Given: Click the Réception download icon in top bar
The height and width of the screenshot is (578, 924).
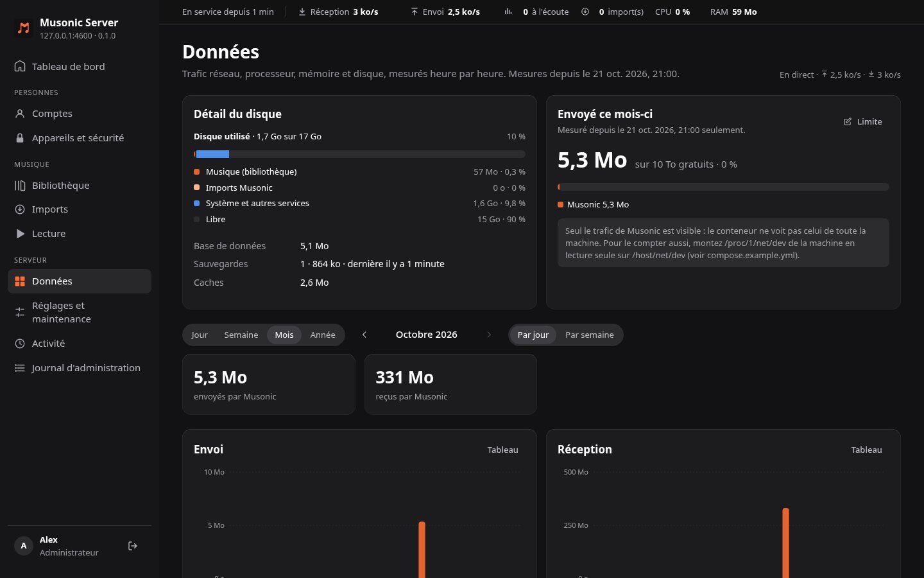Looking at the screenshot, I should tap(302, 12).
